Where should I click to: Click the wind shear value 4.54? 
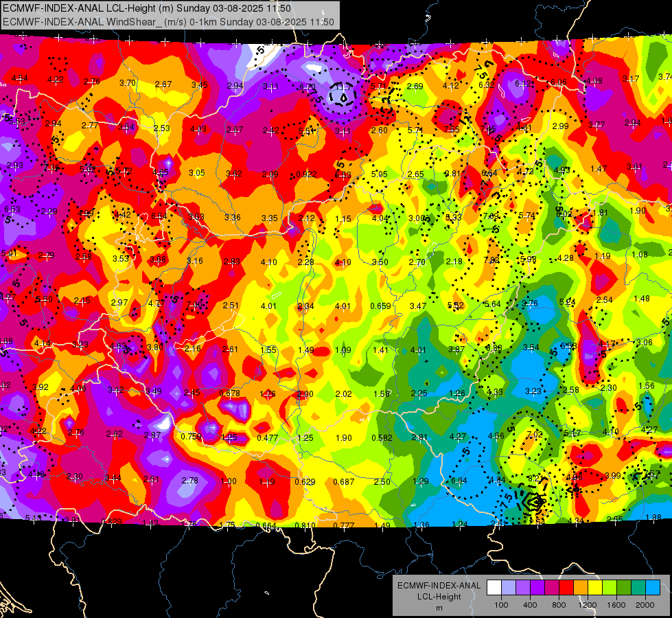[20, 78]
